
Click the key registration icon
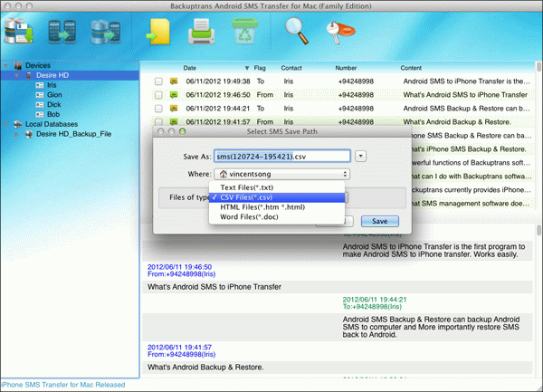tap(340, 33)
